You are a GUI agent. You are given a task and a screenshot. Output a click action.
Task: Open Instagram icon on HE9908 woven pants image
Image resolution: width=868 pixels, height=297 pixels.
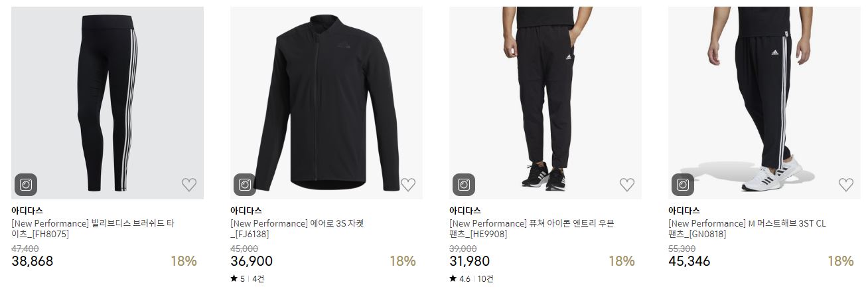pos(464,185)
